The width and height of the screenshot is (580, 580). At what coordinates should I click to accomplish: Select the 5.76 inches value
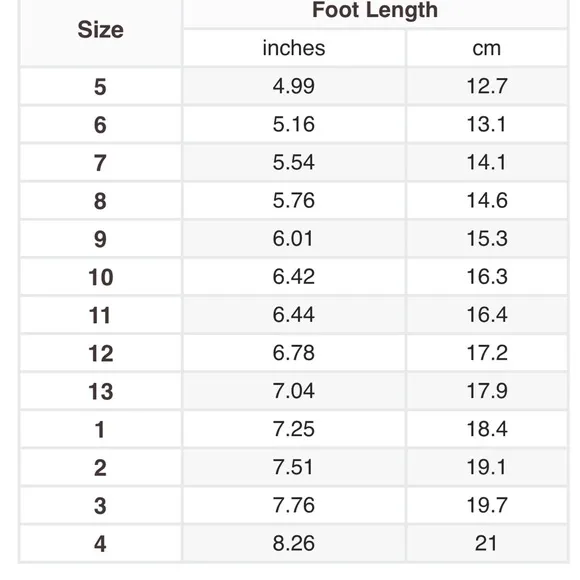(x=294, y=200)
